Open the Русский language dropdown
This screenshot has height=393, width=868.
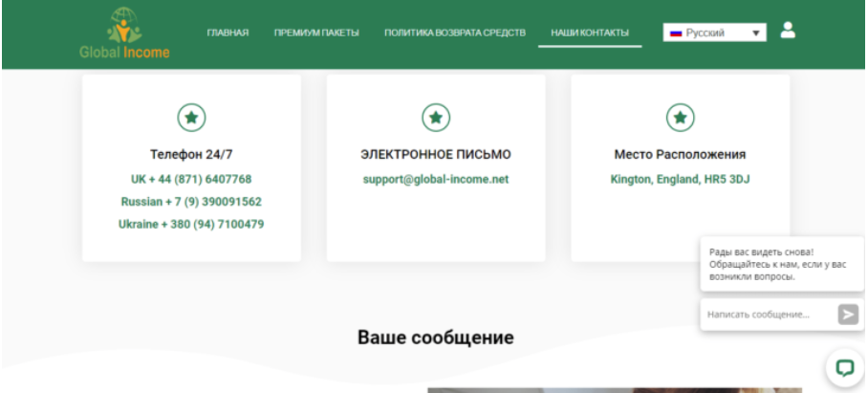715,33
